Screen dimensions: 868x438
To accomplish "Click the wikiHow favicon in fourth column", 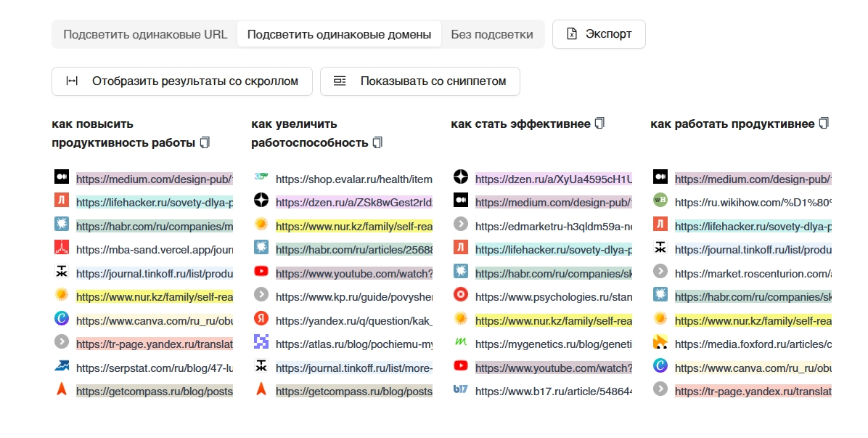I will (660, 201).
